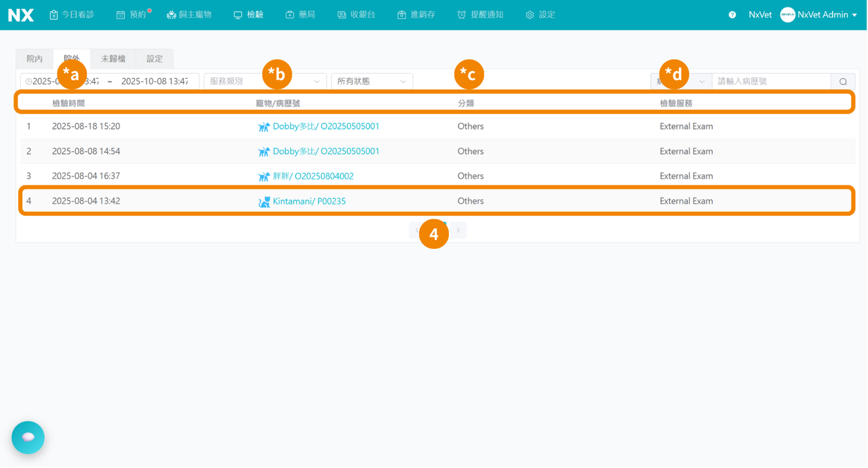Click the time 2025-08-08 14:54
The height and width of the screenshot is (468, 868).
tap(86, 151)
